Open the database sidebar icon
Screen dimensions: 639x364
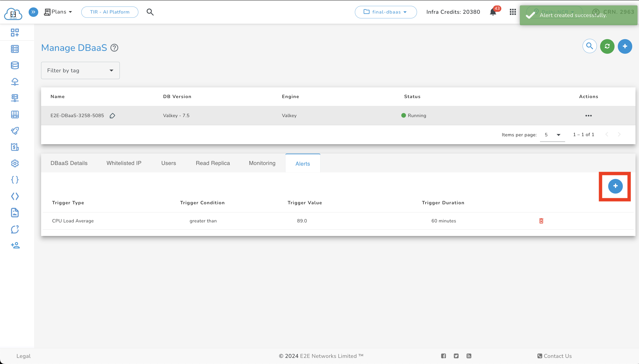pos(15,65)
